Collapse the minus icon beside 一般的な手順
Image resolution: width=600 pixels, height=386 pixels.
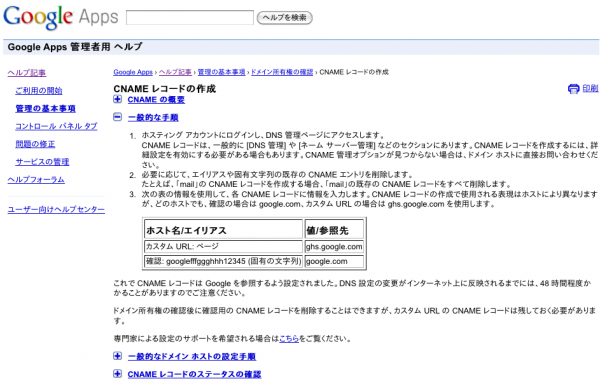[x=117, y=117]
